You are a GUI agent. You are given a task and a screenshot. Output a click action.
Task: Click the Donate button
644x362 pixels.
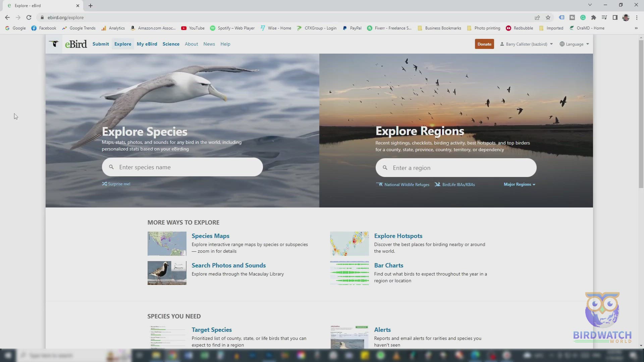[484, 44]
